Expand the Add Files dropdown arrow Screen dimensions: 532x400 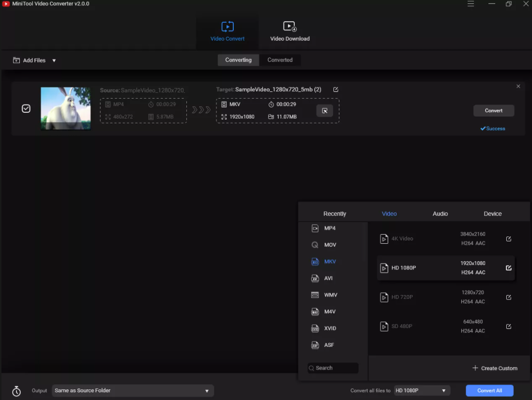[x=54, y=60]
